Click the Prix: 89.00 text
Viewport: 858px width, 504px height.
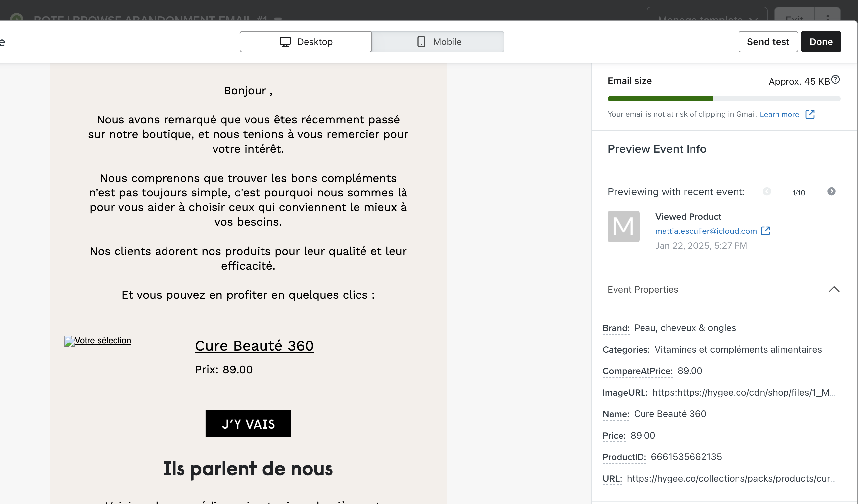pyautogui.click(x=224, y=370)
